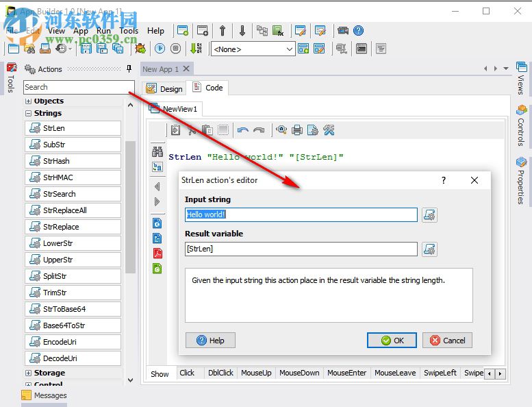The width and height of the screenshot is (532, 407).
Task: Open the Tools menu
Action: pyautogui.click(x=129, y=31)
